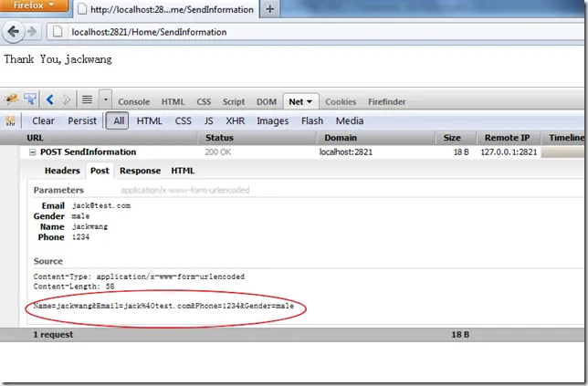Screen dimensions: 588x386
Task: Sort by the Remote IP column header
Action: click(x=509, y=138)
